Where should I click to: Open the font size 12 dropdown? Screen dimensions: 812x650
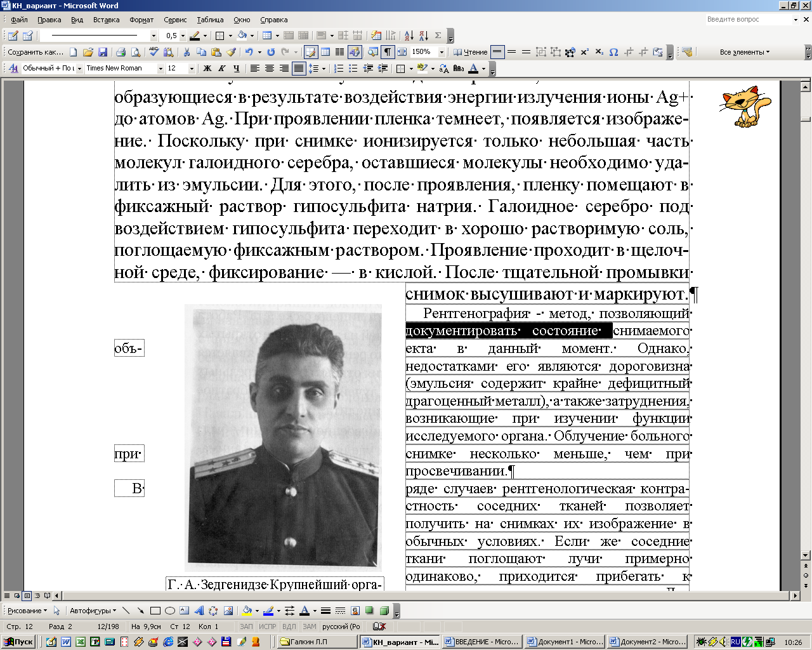(x=192, y=68)
